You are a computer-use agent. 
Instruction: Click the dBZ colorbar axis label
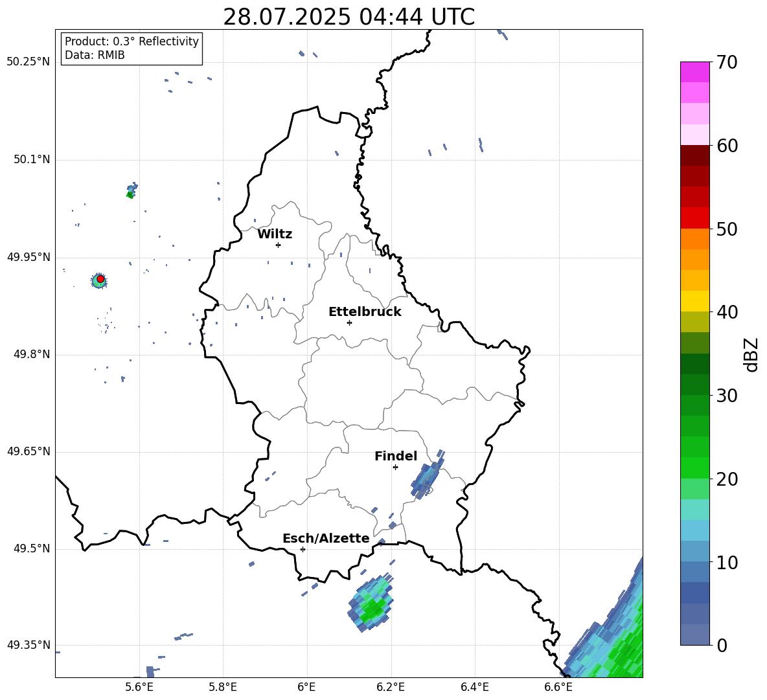750,354
